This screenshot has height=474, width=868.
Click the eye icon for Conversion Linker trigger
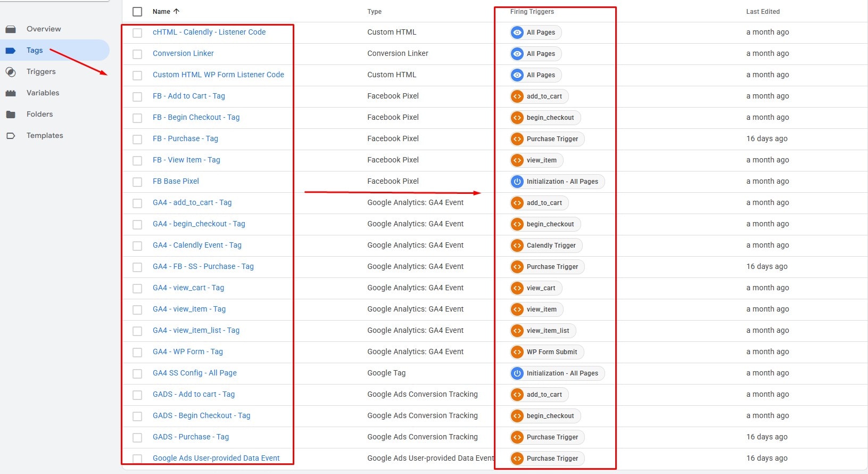tap(517, 54)
